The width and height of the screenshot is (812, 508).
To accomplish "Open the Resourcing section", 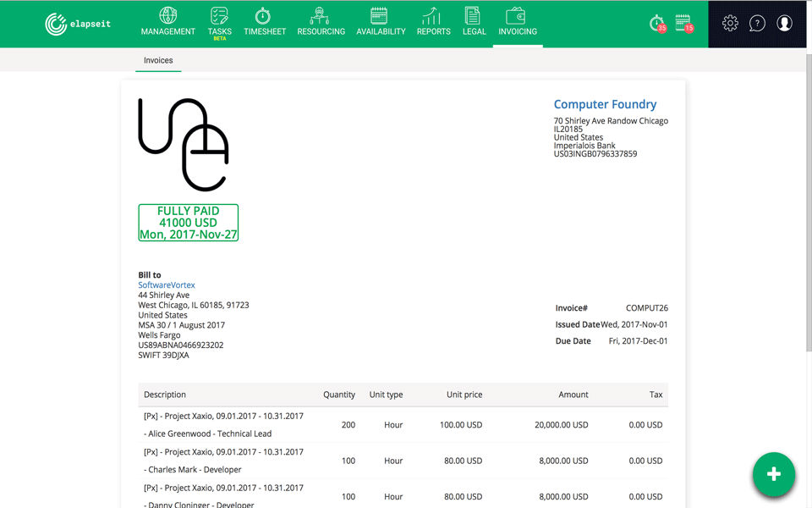I will [321, 22].
